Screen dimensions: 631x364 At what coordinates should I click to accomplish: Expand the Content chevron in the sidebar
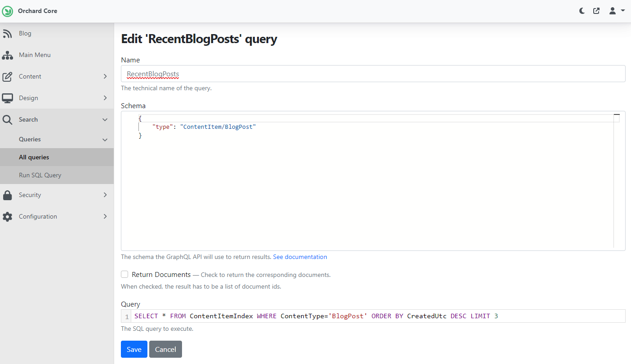[x=105, y=76]
